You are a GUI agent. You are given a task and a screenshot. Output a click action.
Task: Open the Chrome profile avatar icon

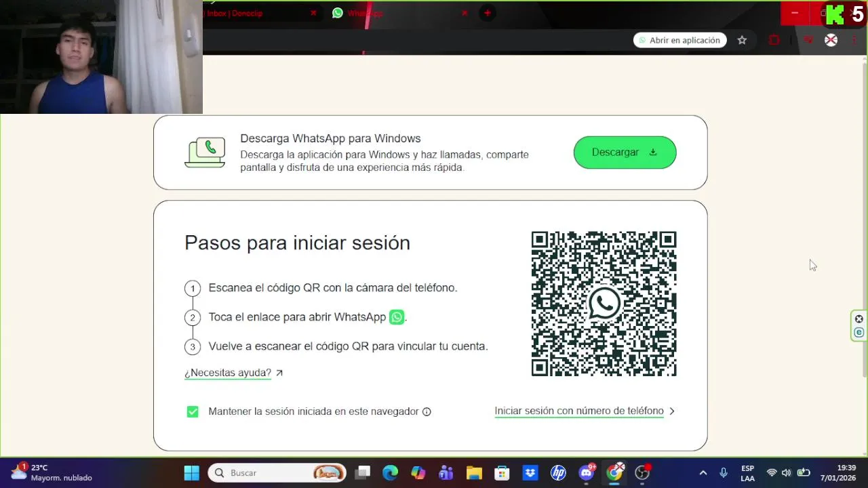point(831,40)
